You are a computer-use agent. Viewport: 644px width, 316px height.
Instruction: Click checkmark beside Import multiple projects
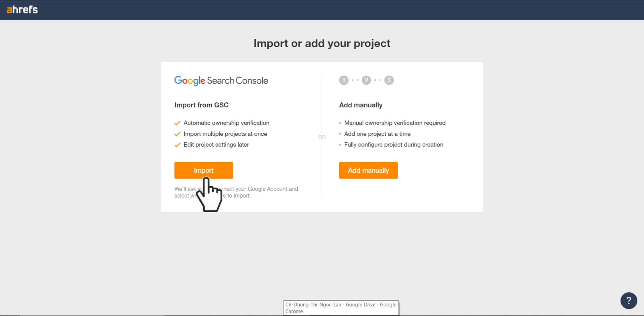pyautogui.click(x=177, y=134)
